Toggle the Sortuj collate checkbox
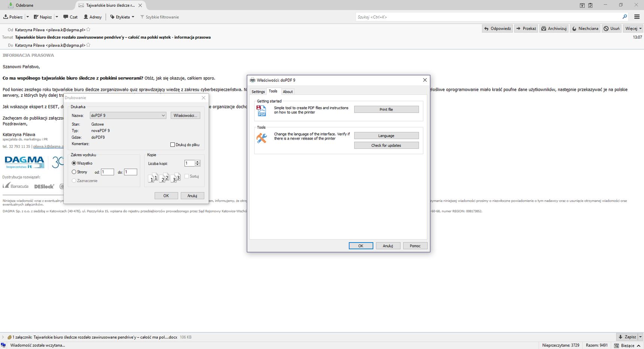 coord(187,176)
